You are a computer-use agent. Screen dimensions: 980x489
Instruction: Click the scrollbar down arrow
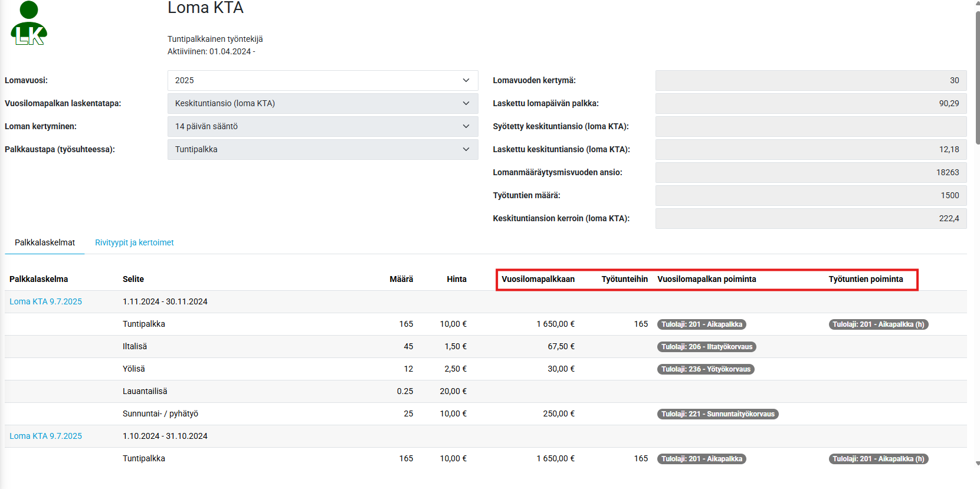[x=977, y=464]
